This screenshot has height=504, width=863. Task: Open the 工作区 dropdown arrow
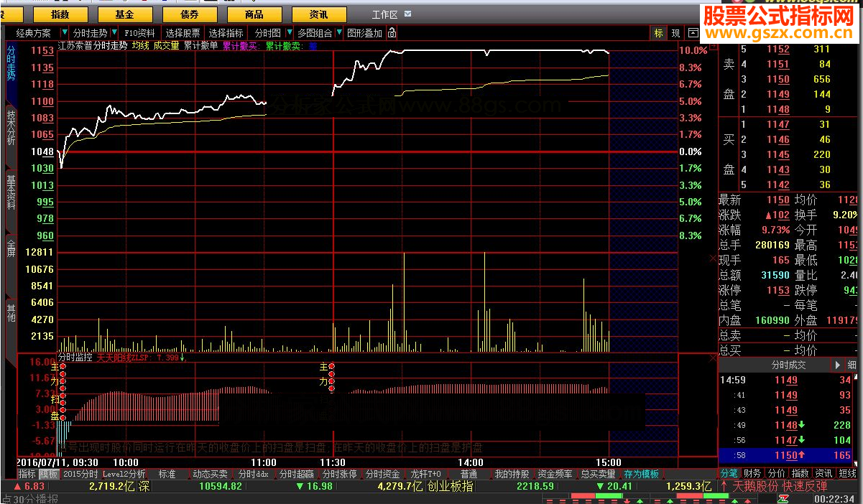point(408,14)
